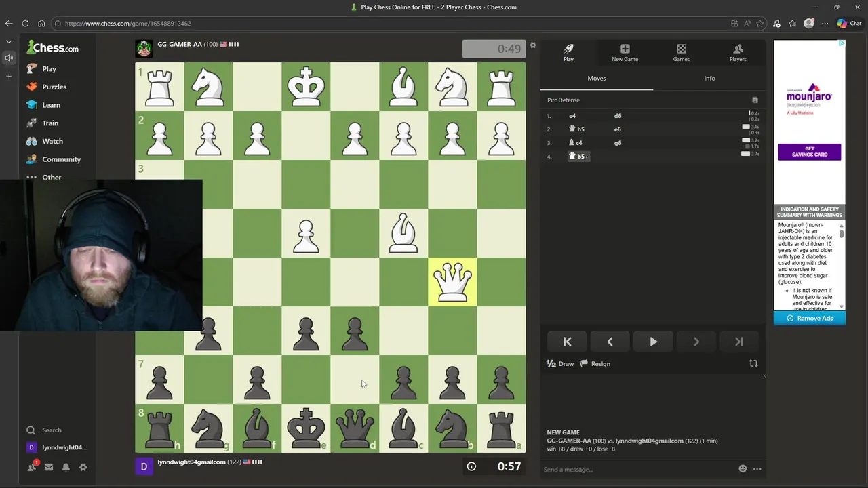
Task: Click queen h5 move in list
Action: (x=576, y=129)
